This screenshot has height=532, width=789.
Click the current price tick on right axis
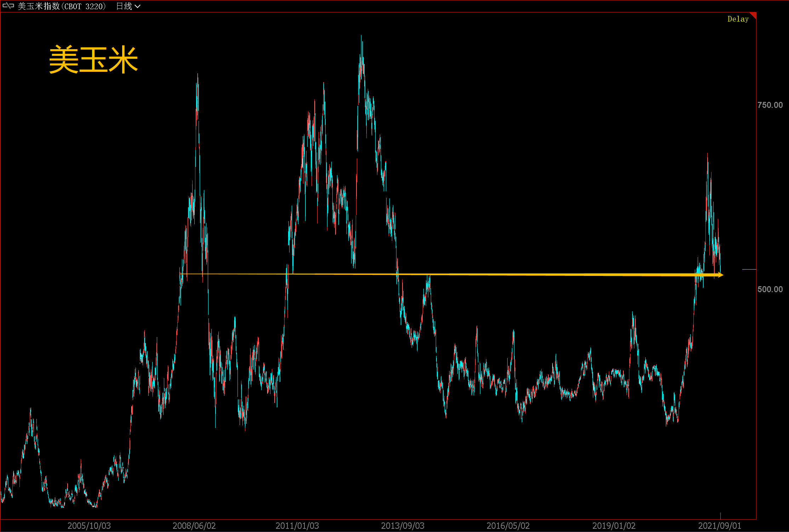tap(749, 270)
